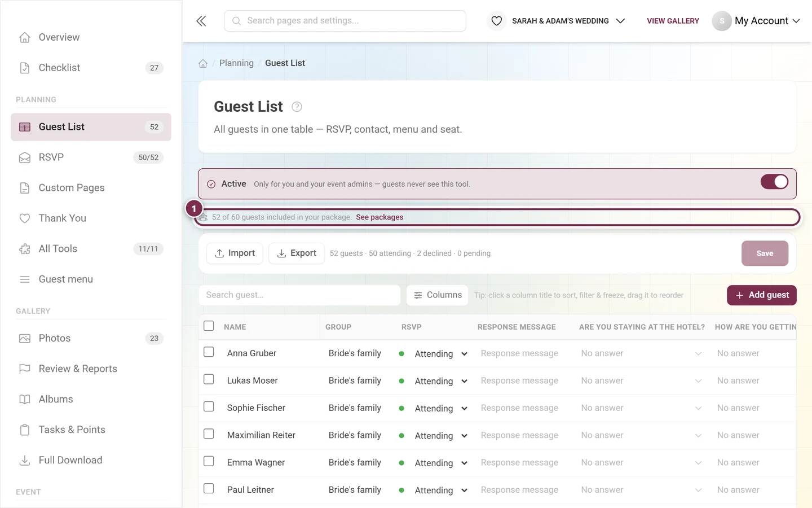Click the Review & Reports flag icon
812x508 pixels.
25,369
